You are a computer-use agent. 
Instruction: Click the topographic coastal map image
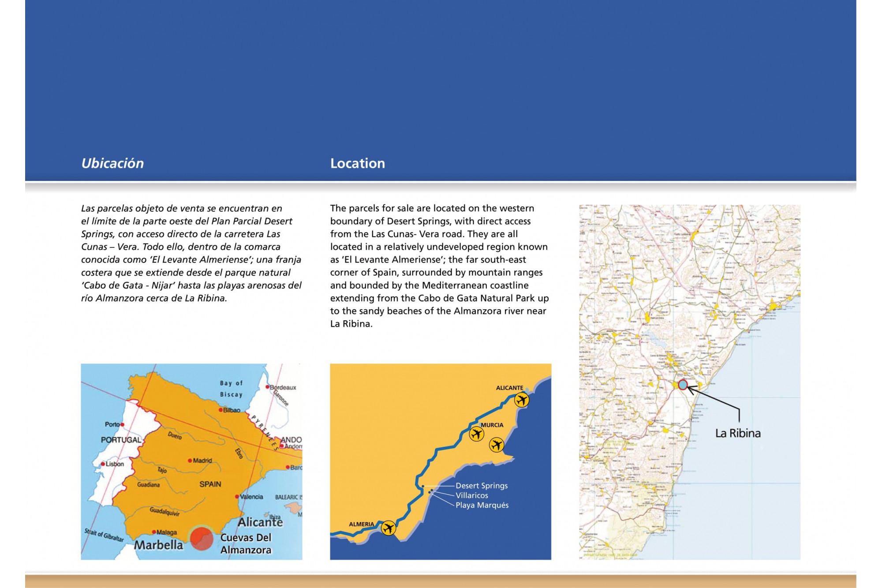click(x=690, y=382)
